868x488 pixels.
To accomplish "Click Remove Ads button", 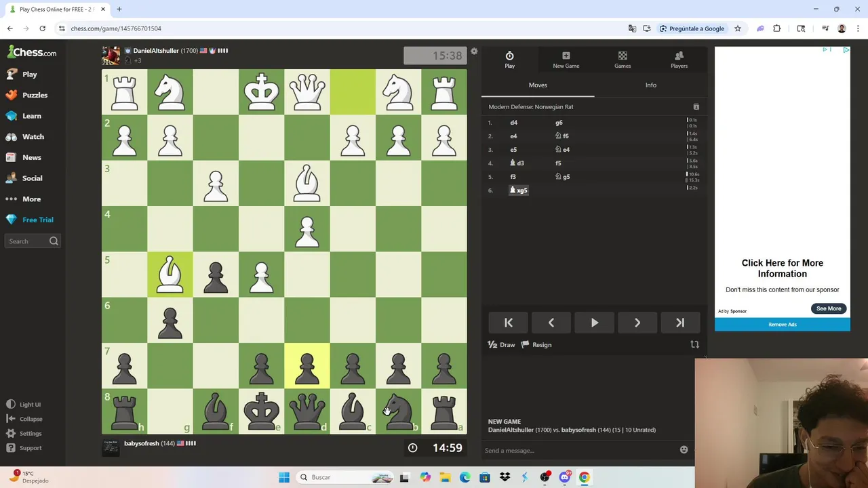I will point(782,325).
